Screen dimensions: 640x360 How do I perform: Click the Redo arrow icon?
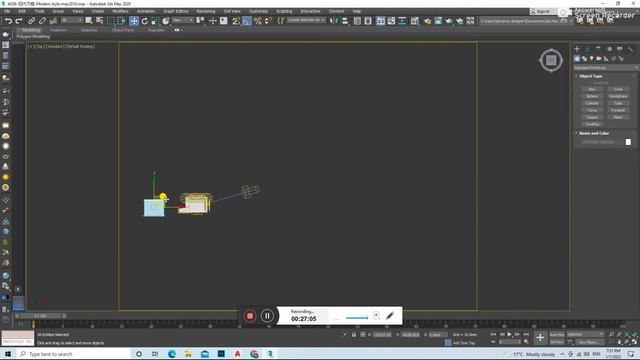coord(19,21)
